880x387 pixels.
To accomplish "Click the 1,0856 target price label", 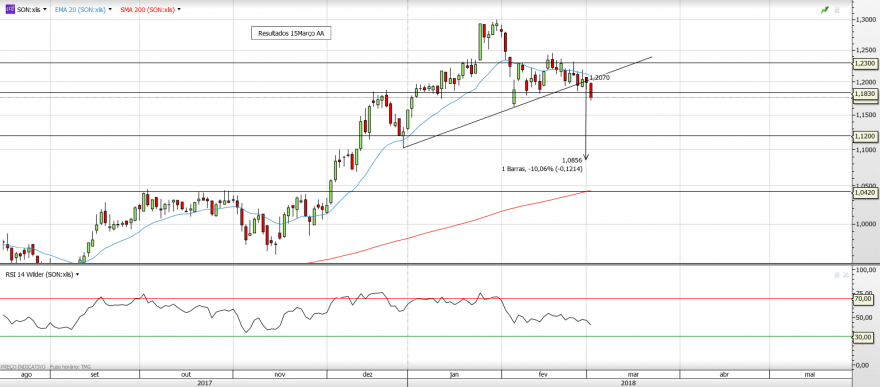I will click(x=571, y=160).
